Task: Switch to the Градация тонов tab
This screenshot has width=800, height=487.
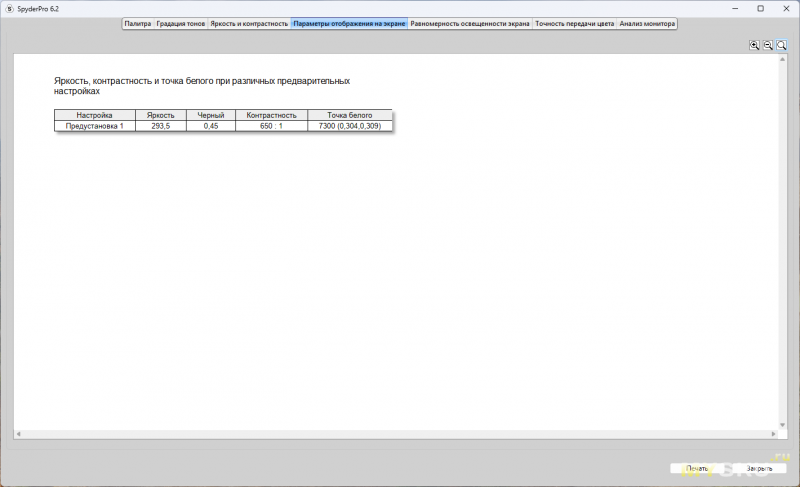Action: point(181,23)
